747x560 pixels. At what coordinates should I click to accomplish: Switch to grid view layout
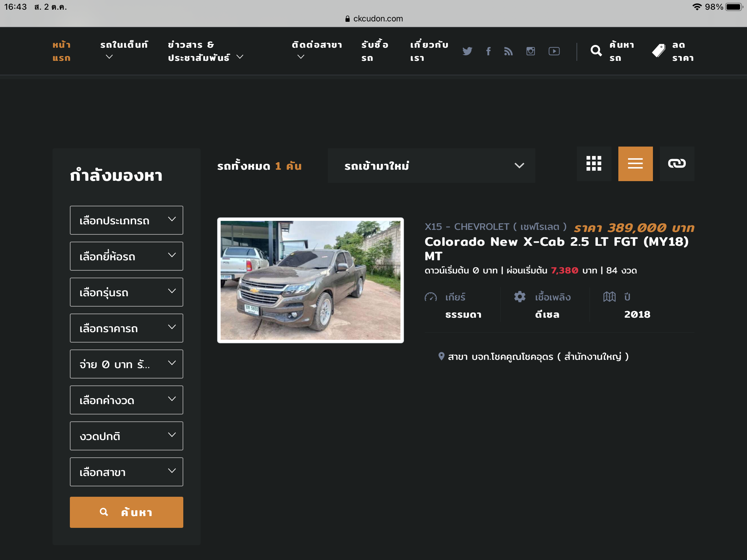(x=594, y=164)
